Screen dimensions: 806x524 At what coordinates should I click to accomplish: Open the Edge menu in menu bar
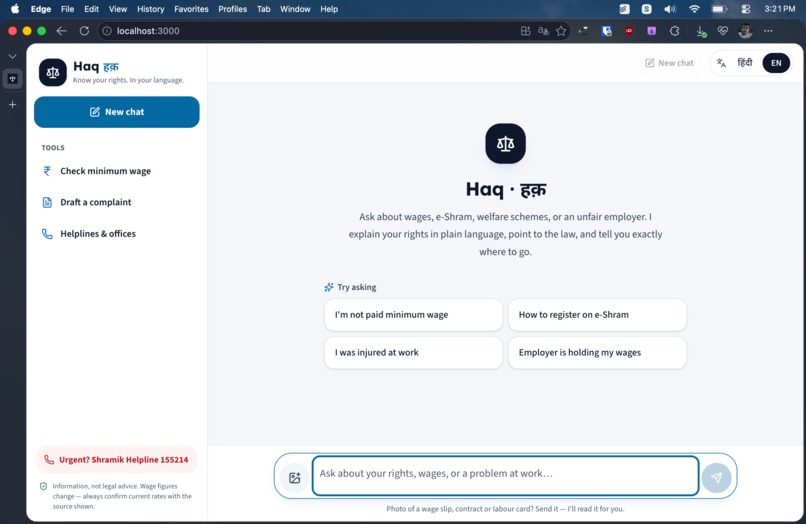click(x=41, y=9)
